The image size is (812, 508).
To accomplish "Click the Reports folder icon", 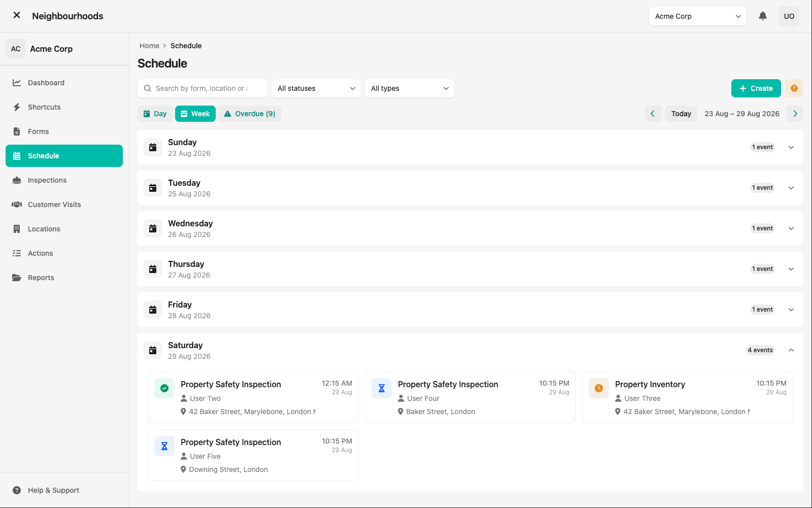I will (17, 278).
